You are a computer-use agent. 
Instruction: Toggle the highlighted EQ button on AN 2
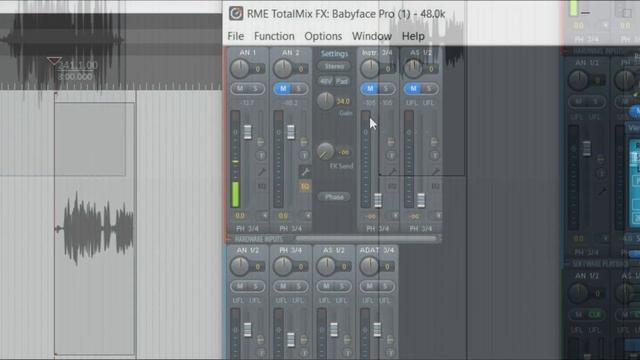click(x=305, y=187)
